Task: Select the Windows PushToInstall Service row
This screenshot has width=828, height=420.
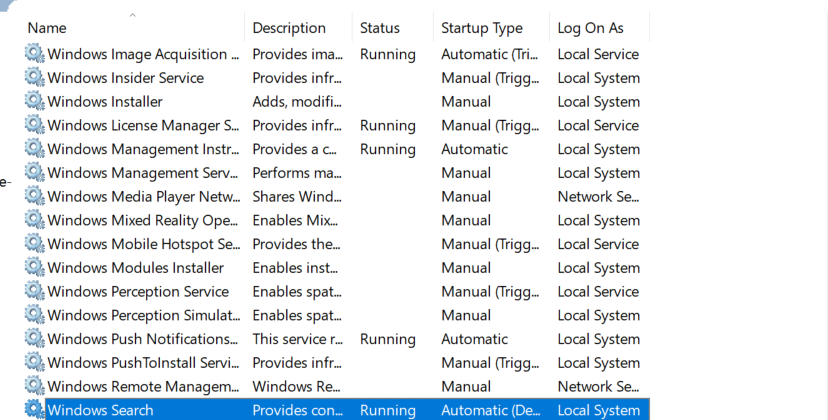Action: [x=143, y=363]
